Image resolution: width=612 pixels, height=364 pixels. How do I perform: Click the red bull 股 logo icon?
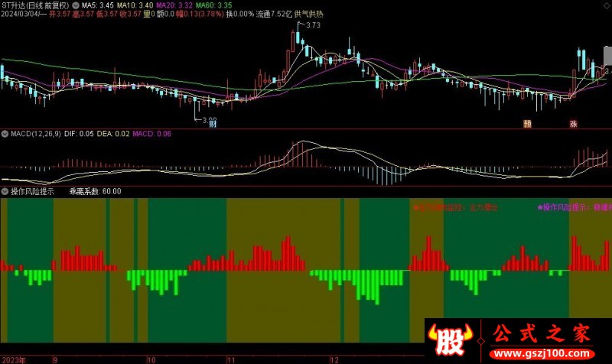451,340
